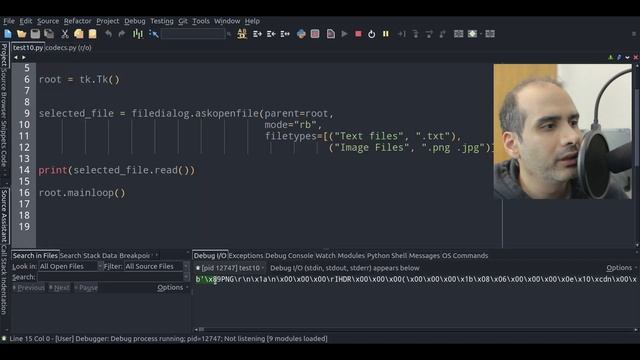Click inside the Search text field
The width and height of the screenshot is (640, 360).
coord(110,277)
